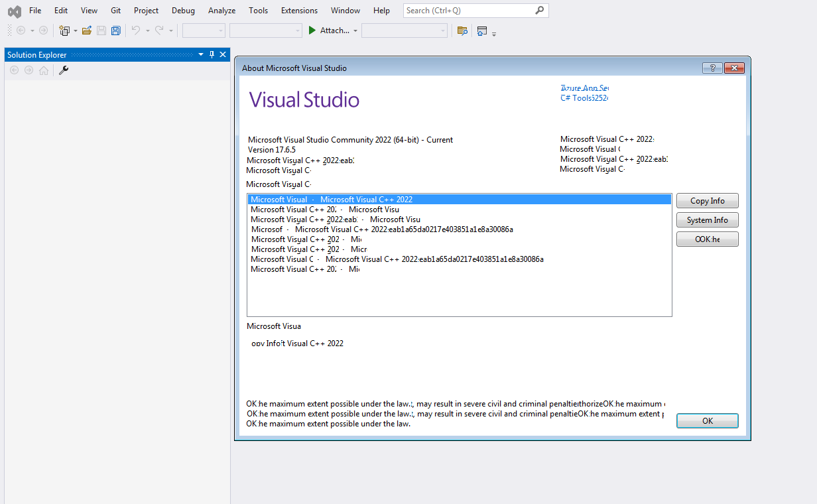Click Solution Explorer's Home icon

point(44,70)
